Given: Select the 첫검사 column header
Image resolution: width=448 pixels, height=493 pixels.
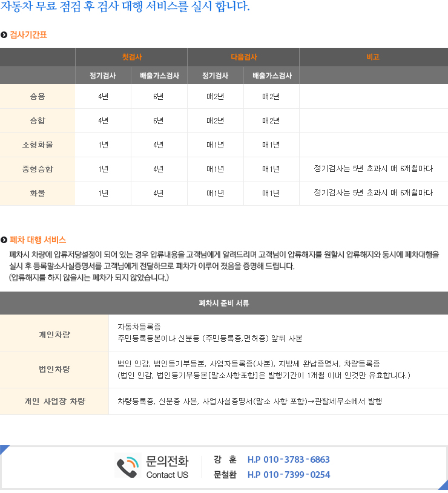Looking at the screenshot, I should coord(131,57).
